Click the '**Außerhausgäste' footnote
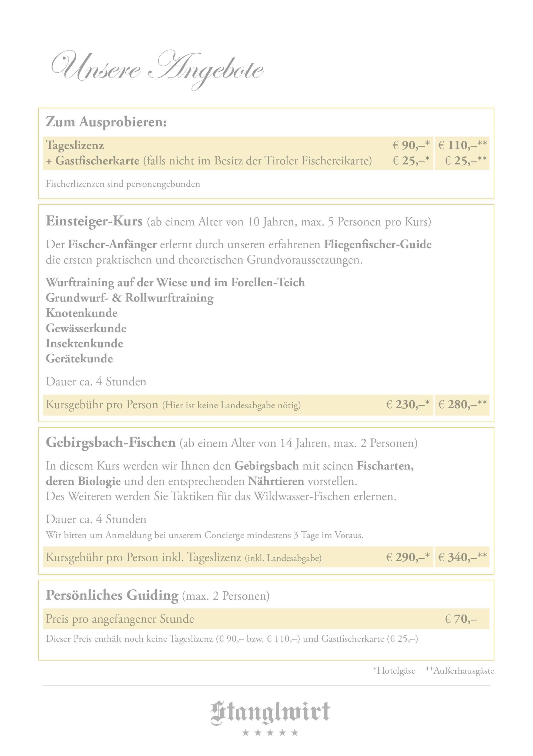 (460, 671)
